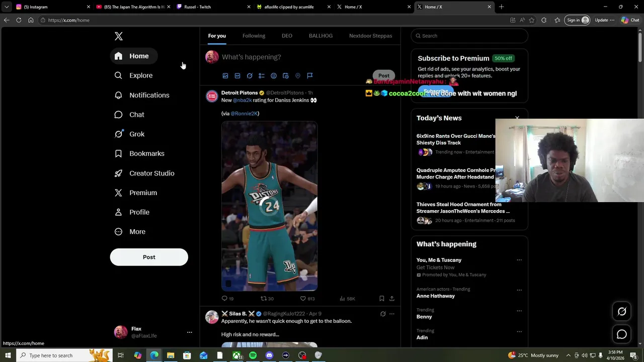
Task: Open the @nba2k mention link
Action: (242, 100)
